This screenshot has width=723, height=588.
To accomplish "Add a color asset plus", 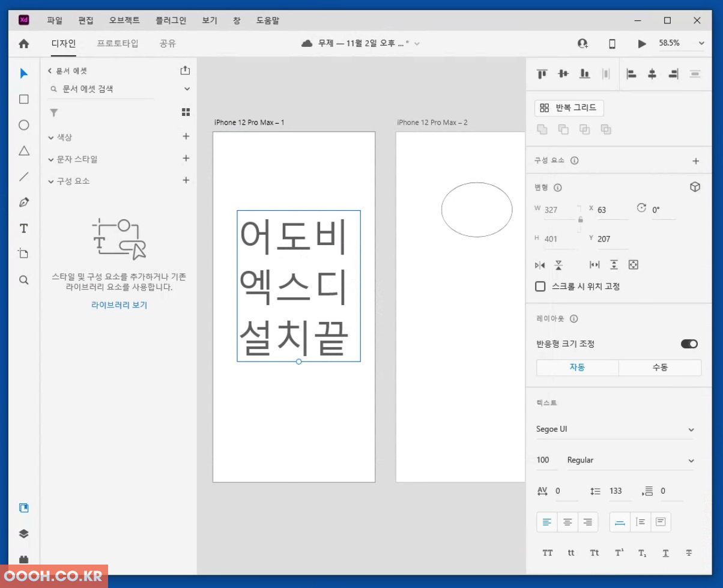I will (x=186, y=136).
